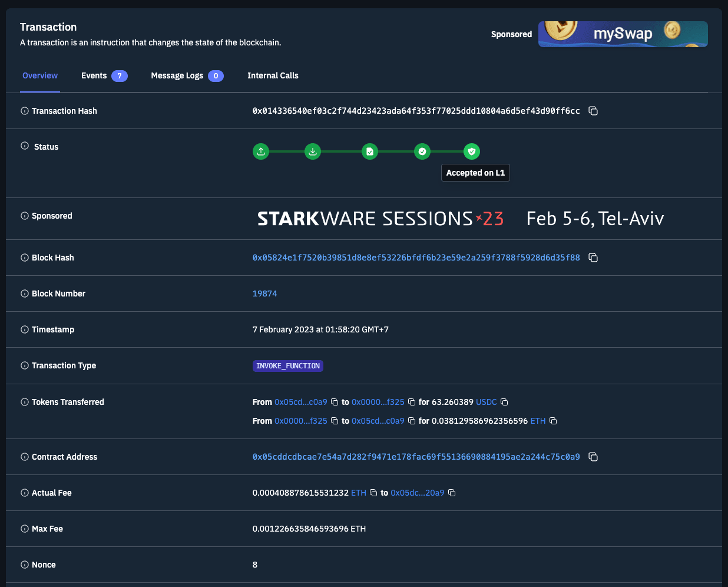Copy the transaction hash
728x587 pixels.
point(593,111)
